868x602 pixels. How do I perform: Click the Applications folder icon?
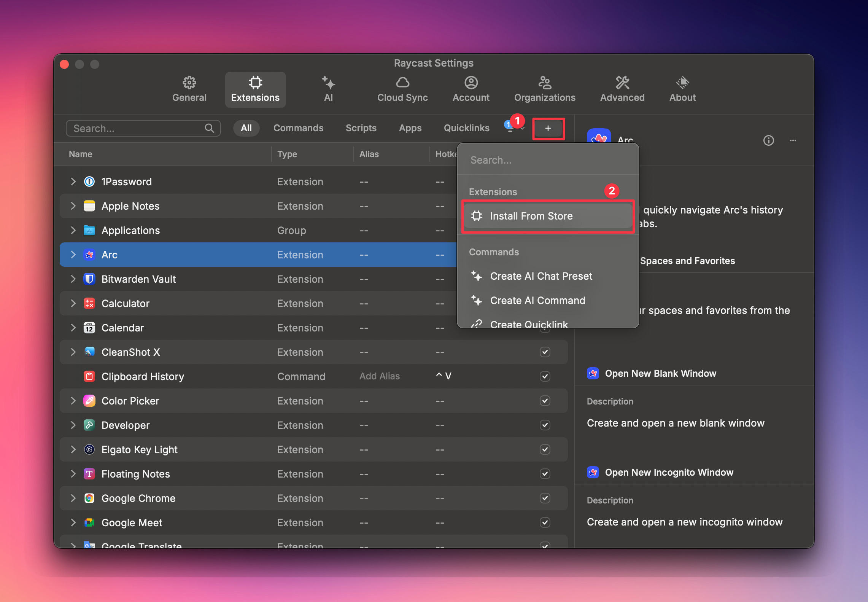(89, 230)
